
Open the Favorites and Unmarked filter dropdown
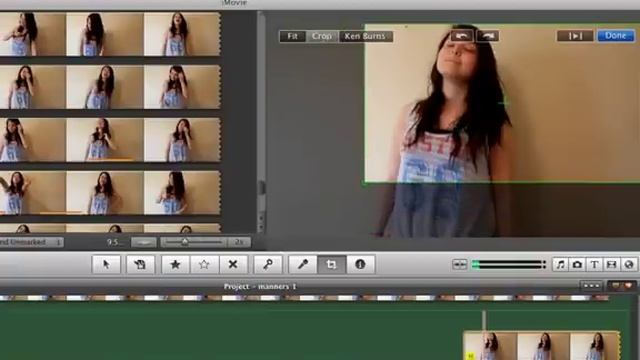pyautogui.click(x=31, y=242)
